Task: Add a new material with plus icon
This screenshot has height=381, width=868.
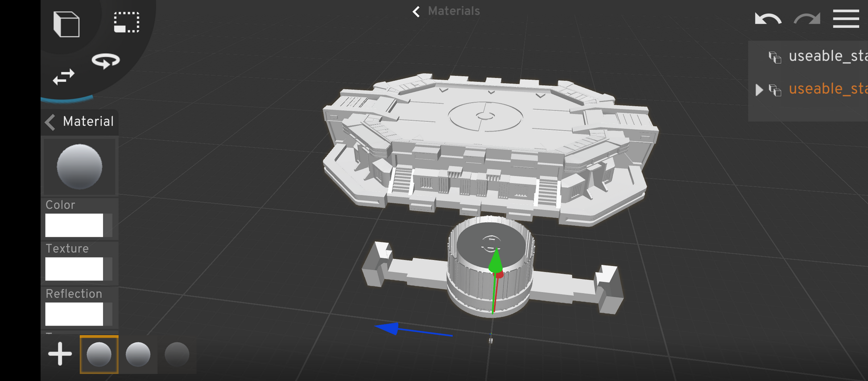Action: 60,354
